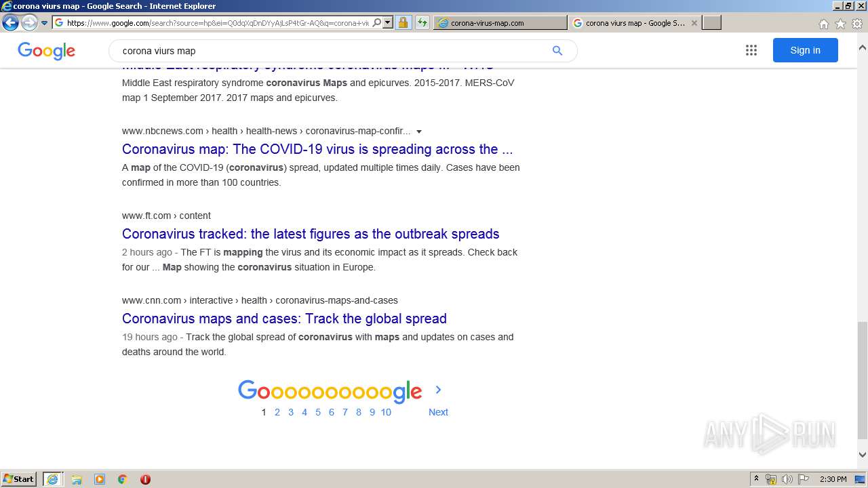
Task: Go to results page 4
Action: pyautogui.click(x=304, y=412)
